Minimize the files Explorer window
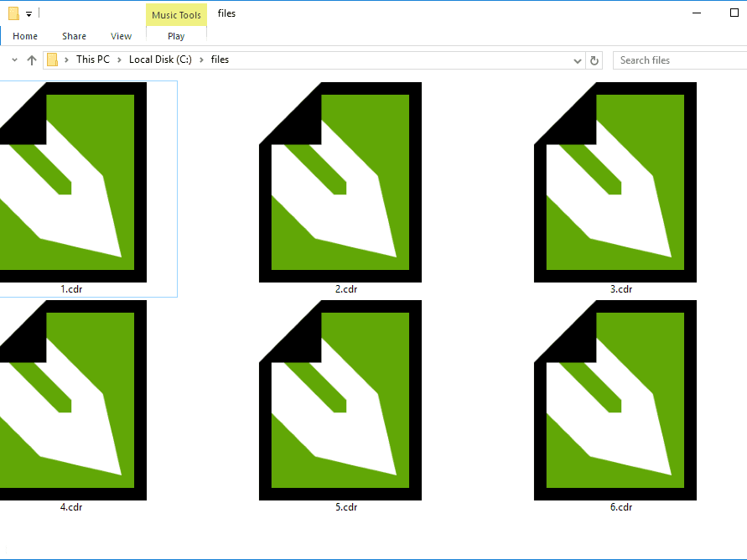 [x=697, y=13]
